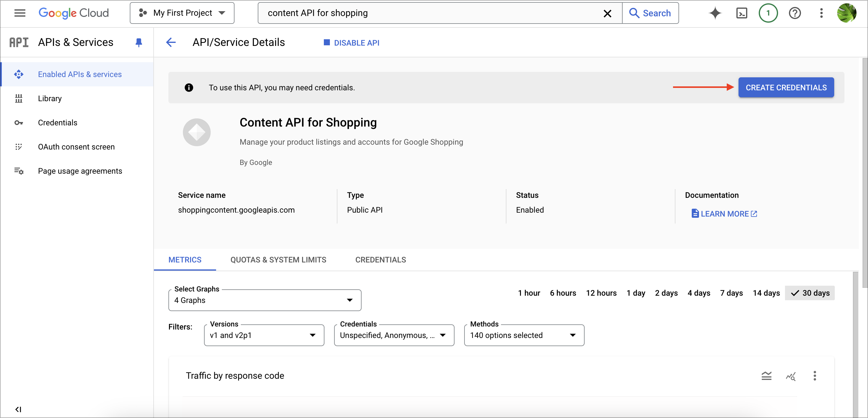
Task: Collapse the sidebar with the bottom arrow icon
Action: [18, 409]
